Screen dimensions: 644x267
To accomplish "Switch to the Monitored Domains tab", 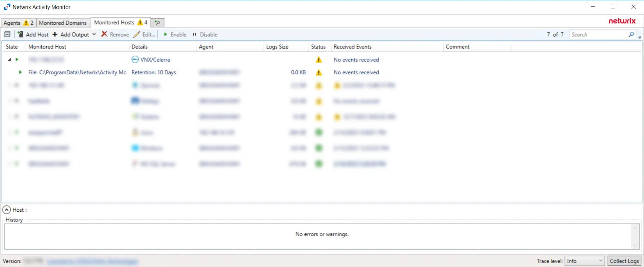I will click(x=63, y=23).
